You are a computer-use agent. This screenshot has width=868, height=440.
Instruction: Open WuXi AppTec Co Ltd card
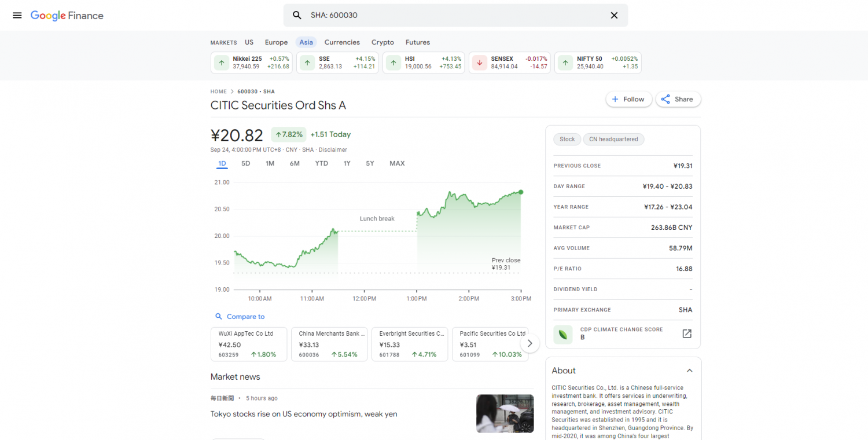coord(249,344)
